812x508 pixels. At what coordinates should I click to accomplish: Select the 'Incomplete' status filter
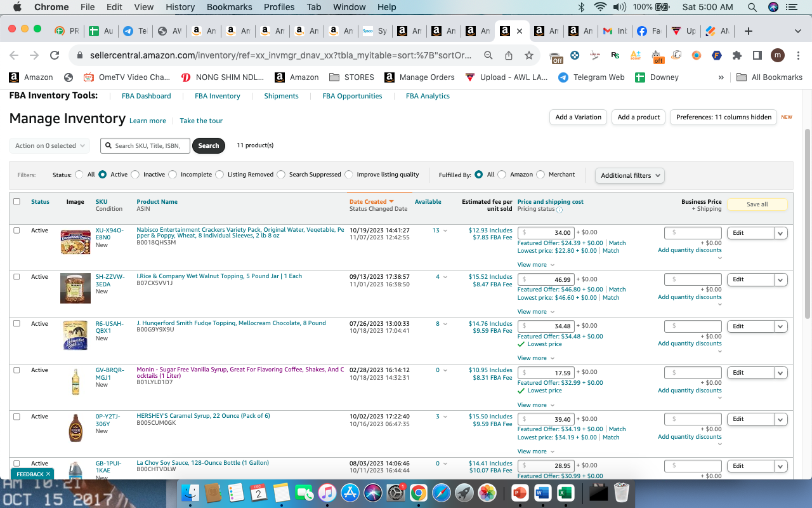coord(173,175)
